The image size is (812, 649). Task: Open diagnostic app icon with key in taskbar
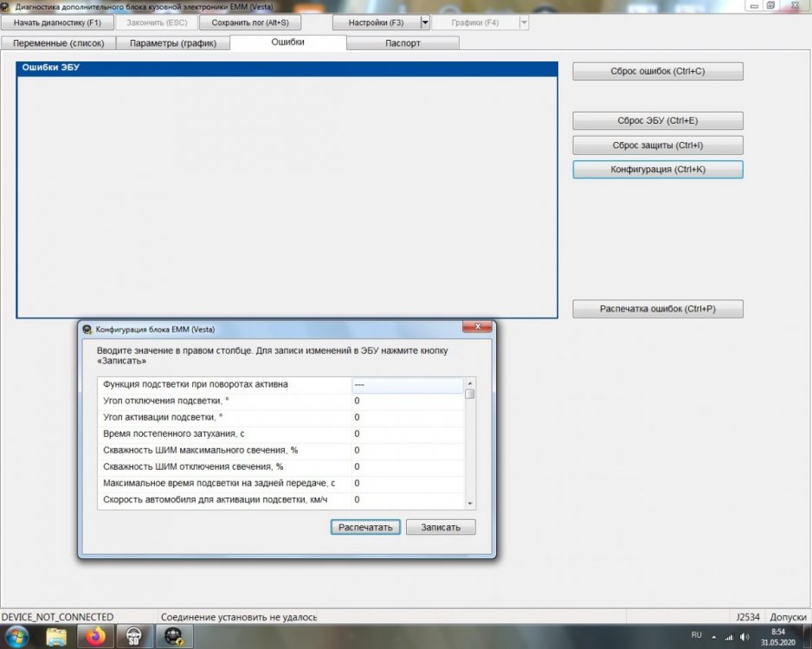click(174, 637)
